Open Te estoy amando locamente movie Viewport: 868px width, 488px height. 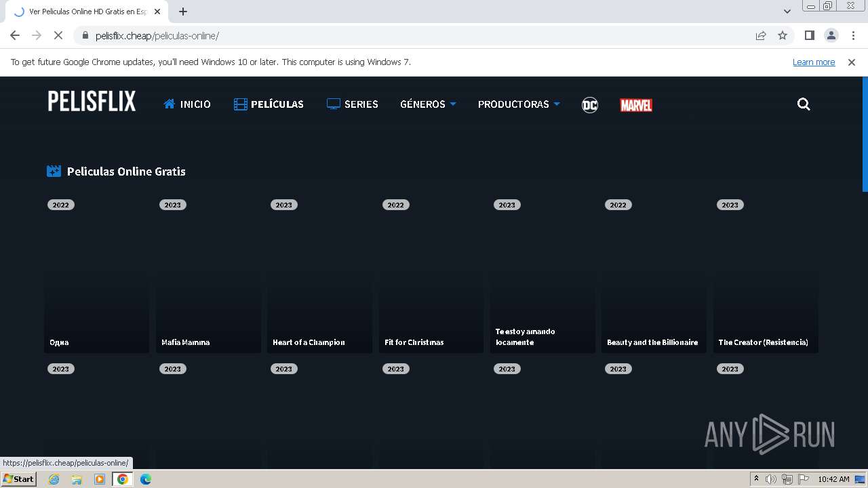542,274
